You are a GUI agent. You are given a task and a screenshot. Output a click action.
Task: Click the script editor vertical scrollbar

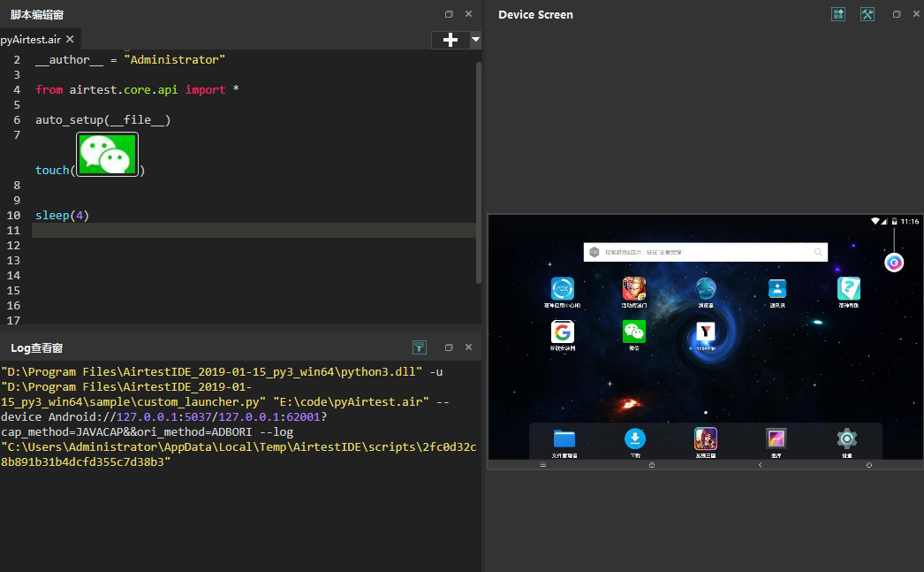tap(479, 172)
